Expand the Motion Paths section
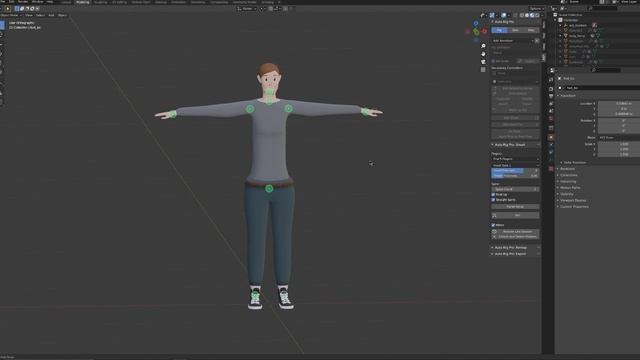The image size is (640, 360). click(569, 188)
